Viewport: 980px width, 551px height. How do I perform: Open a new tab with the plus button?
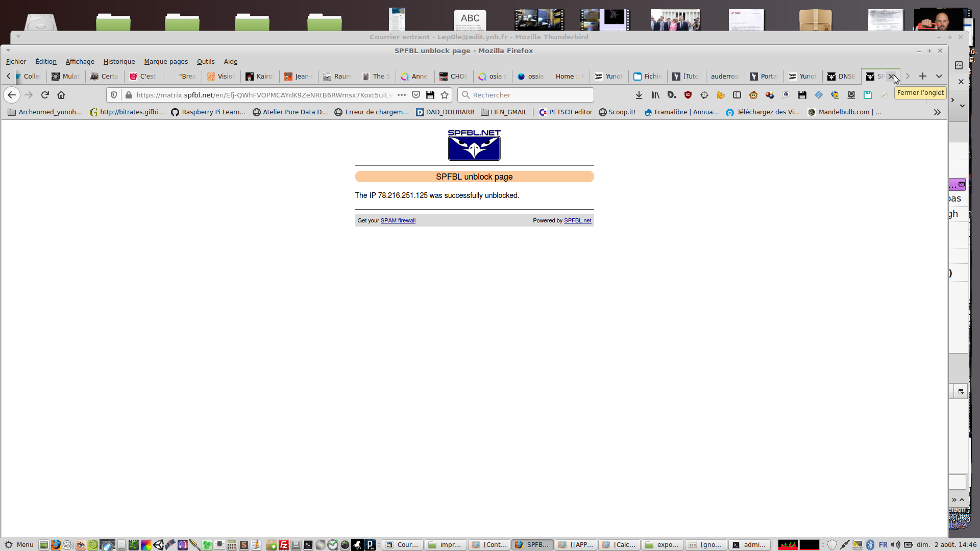923,76
